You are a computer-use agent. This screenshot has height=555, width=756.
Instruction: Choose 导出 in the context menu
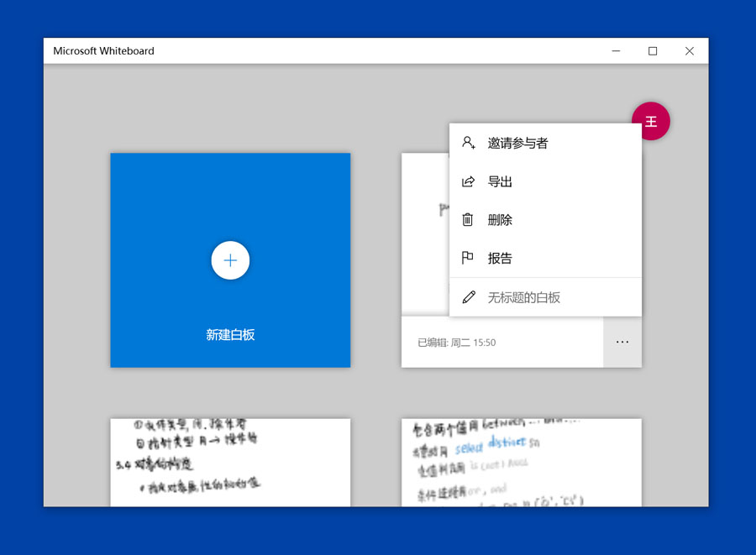pyautogui.click(x=545, y=181)
